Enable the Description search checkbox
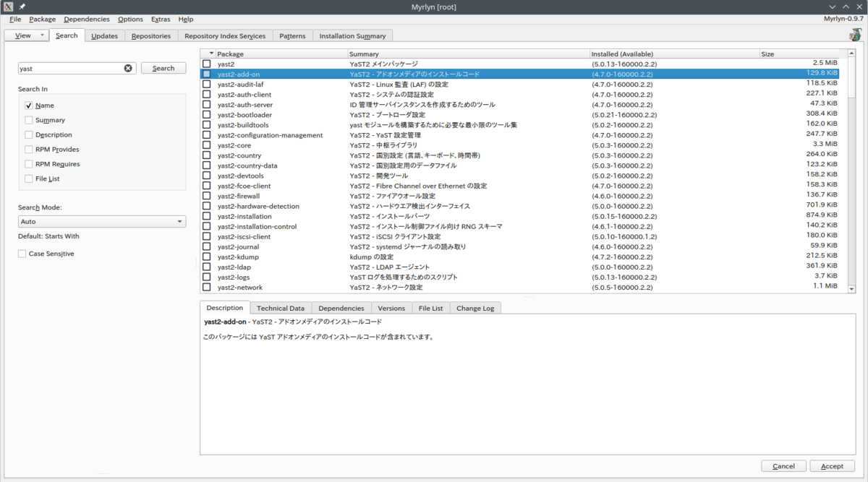 click(29, 134)
